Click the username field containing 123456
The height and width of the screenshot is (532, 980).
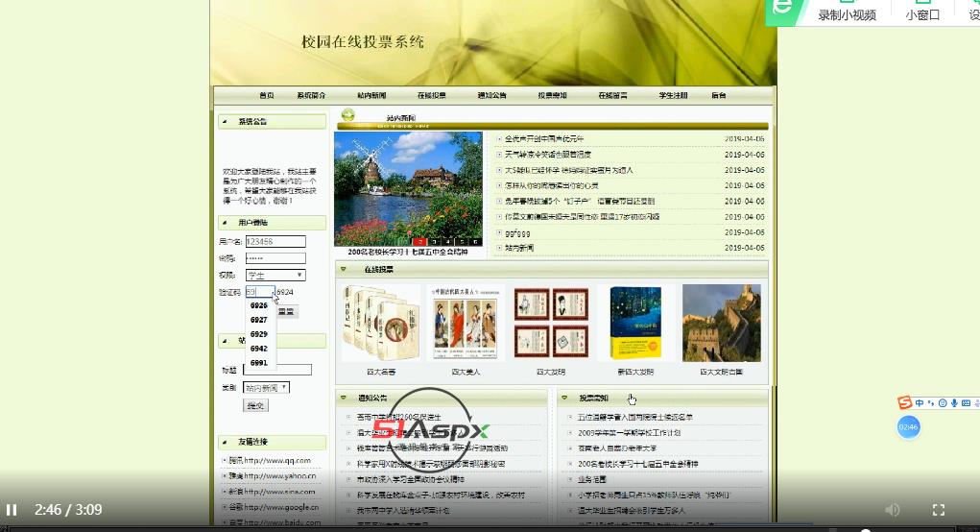(x=275, y=241)
